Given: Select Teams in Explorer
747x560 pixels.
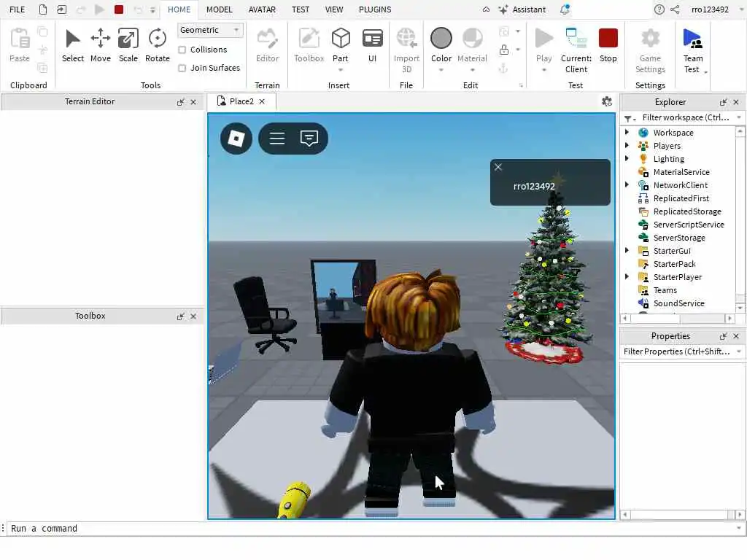Looking at the screenshot, I should [x=665, y=290].
